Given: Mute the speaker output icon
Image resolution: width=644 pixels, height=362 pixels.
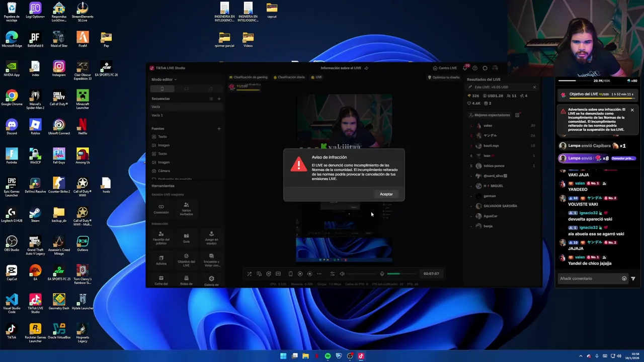Looking at the screenshot, I should pyautogui.click(x=342, y=274).
